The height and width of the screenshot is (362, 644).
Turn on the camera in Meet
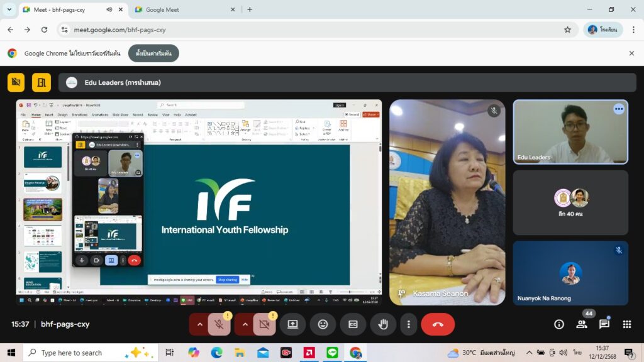(264, 324)
